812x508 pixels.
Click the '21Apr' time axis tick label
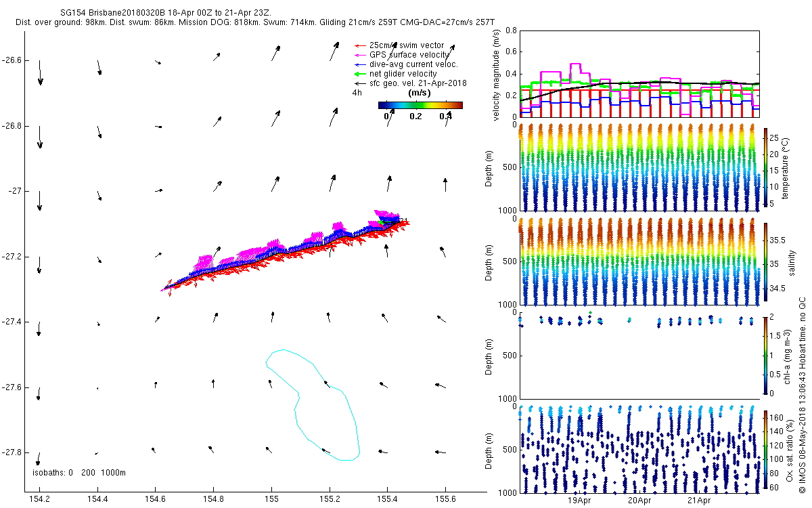700,501
